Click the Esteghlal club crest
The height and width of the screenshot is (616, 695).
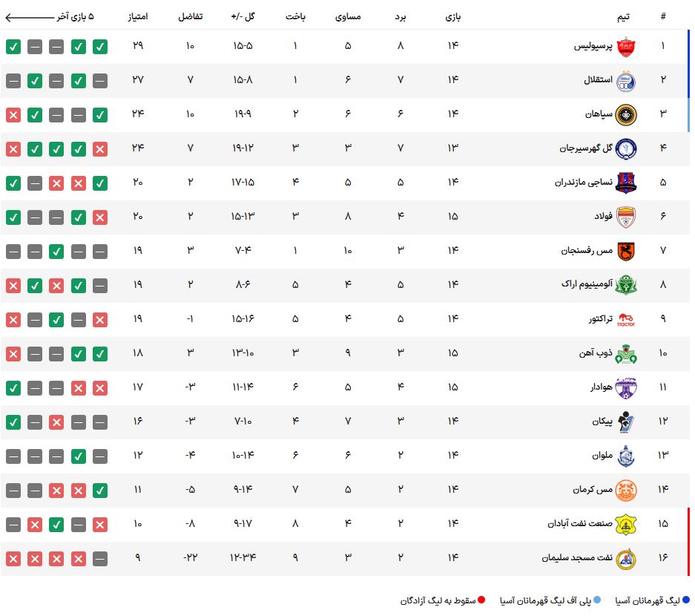(x=626, y=81)
